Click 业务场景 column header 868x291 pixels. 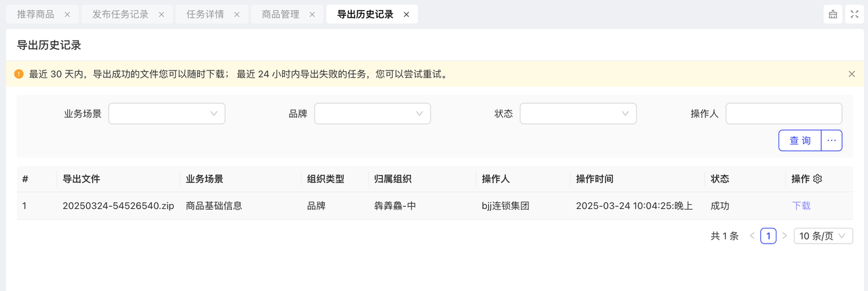click(x=205, y=179)
